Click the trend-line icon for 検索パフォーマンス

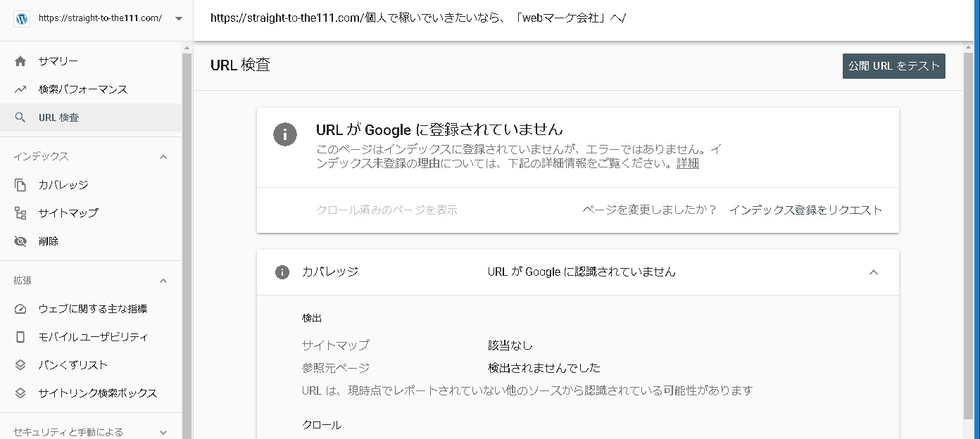(20, 89)
